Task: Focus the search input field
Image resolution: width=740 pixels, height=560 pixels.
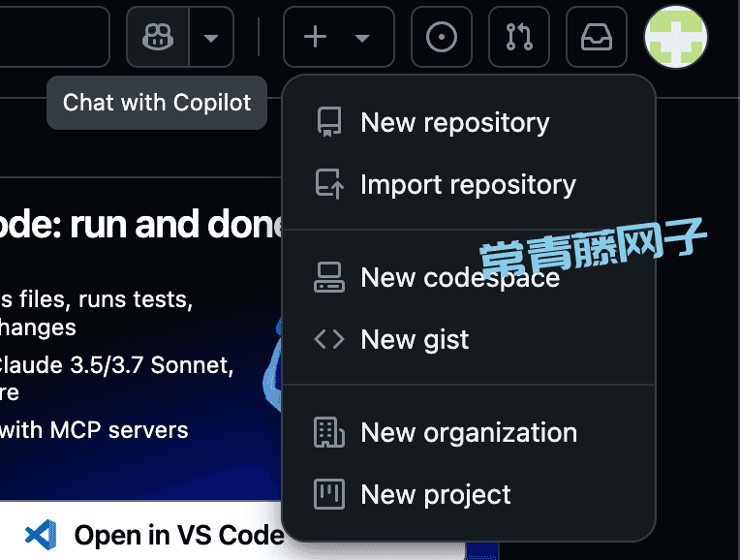Action: click(54, 37)
